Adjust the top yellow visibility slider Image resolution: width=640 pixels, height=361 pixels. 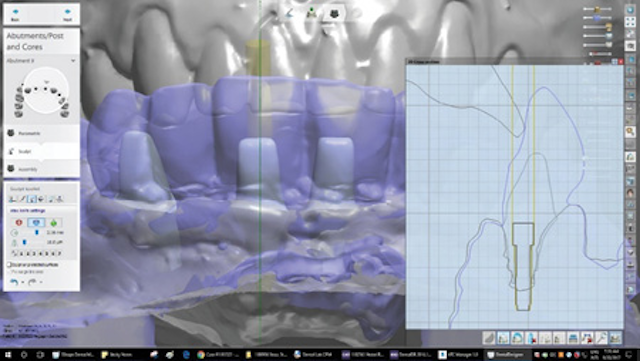598,9
